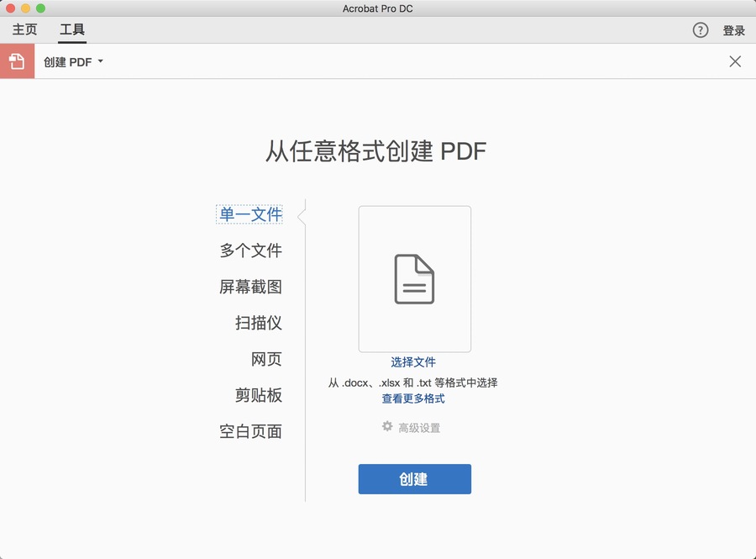Select the 剪贴板 option
The width and height of the screenshot is (756, 559).
[x=259, y=395]
